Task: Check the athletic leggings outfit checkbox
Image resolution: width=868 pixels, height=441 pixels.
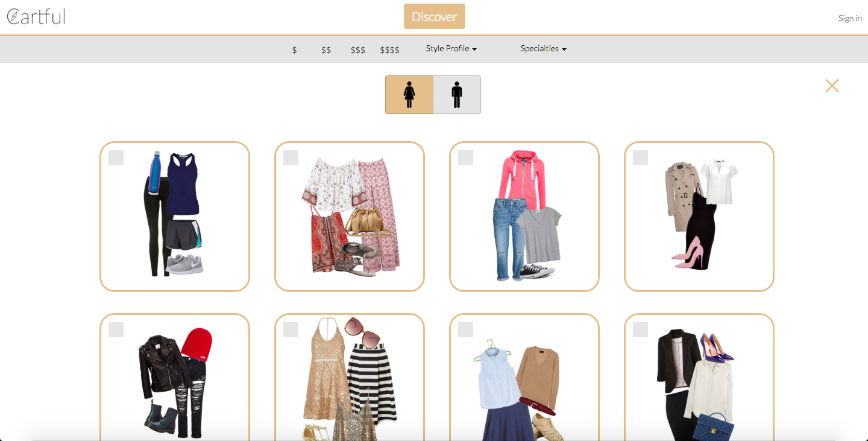Action: pyautogui.click(x=115, y=157)
